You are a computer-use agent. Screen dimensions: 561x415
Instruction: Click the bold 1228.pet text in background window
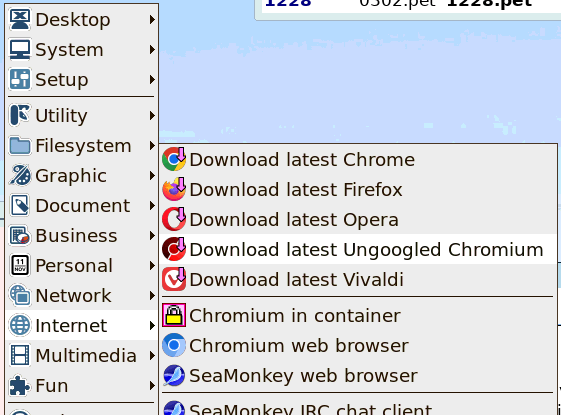point(489,3)
